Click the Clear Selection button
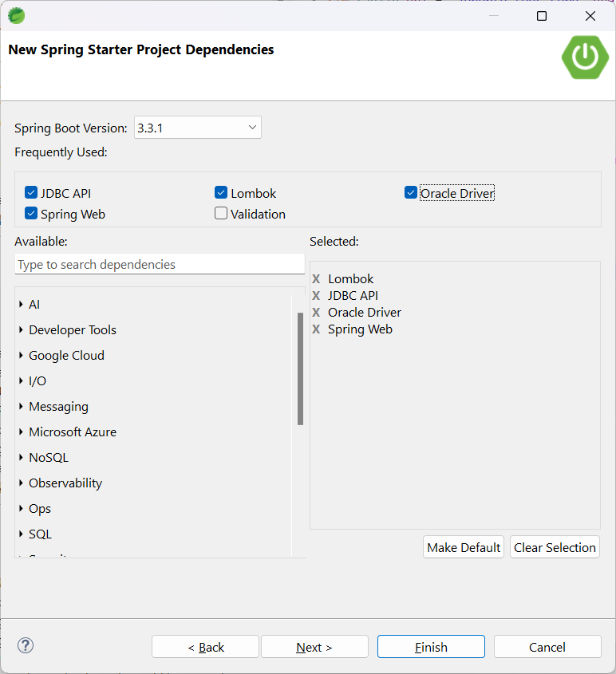The width and height of the screenshot is (616, 674). (555, 547)
